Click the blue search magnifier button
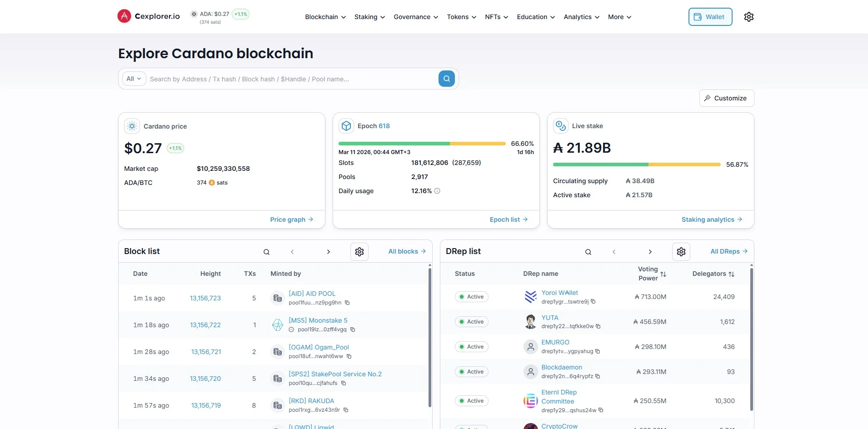 click(447, 79)
